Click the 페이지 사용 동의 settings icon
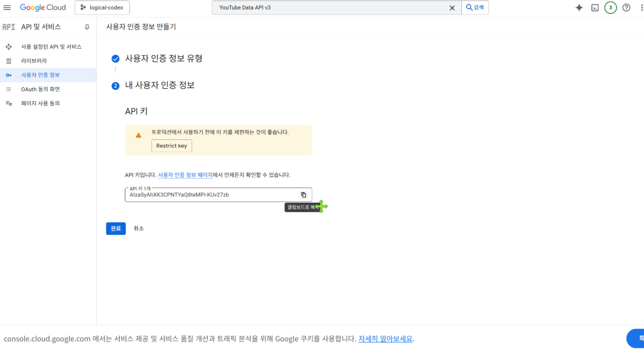644x349 pixels. (9, 103)
